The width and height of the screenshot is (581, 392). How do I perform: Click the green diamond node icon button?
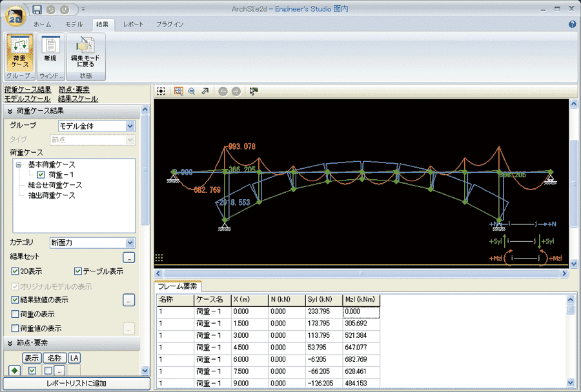14,370
